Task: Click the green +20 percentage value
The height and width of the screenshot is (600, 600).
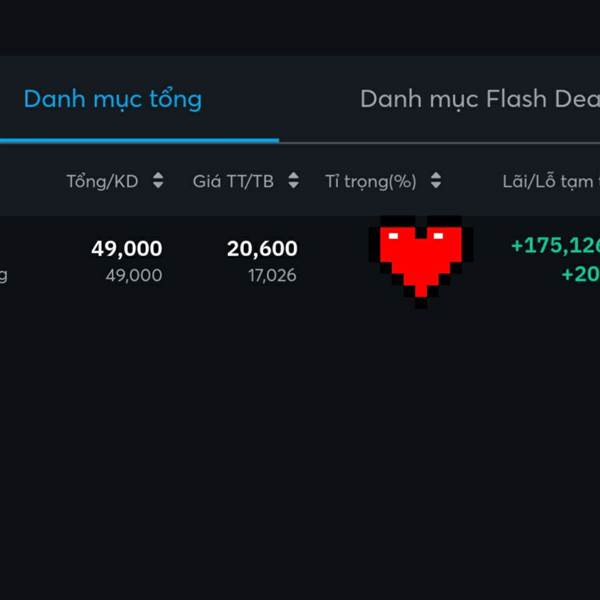Action: pos(580,274)
